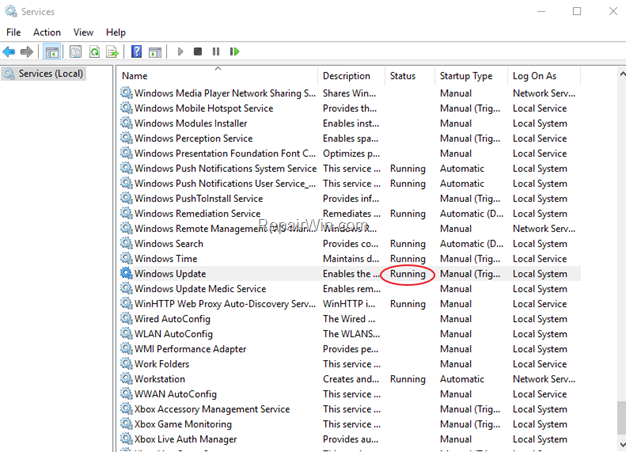Click the gear icon beside WLAN AutoConfig
Image resolution: width=626 pixels, height=452 pixels.
(127, 333)
